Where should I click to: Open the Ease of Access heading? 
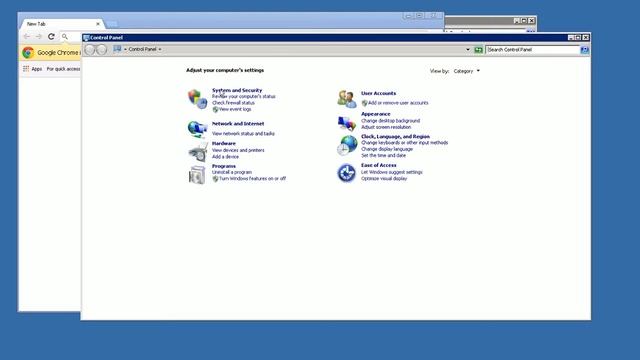point(379,165)
